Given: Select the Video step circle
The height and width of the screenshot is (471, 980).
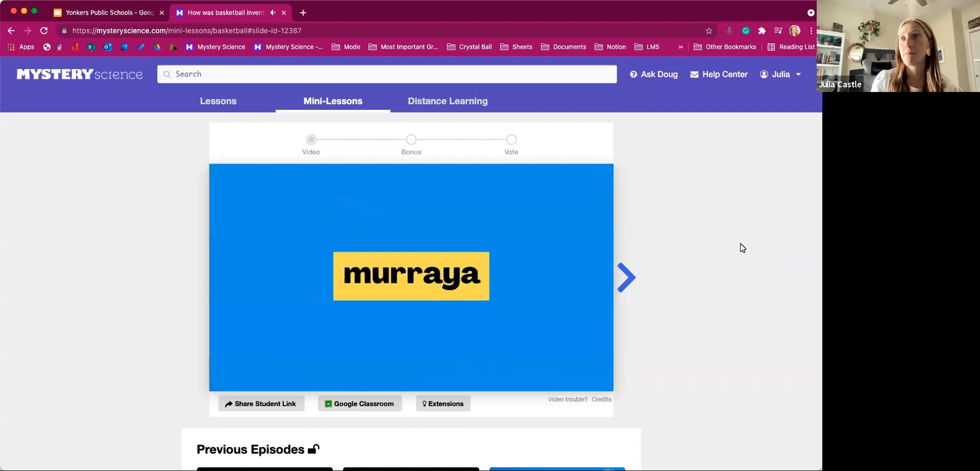Looking at the screenshot, I should click(311, 140).
